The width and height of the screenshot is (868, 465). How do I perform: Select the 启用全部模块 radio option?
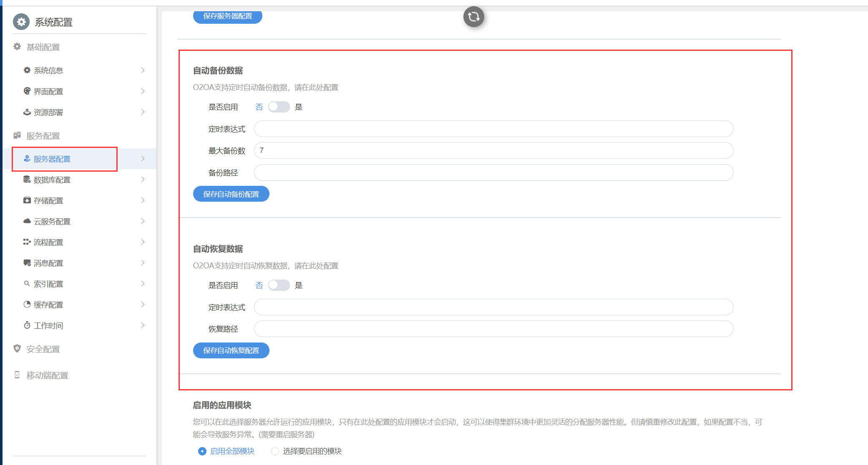pos(202,451)
